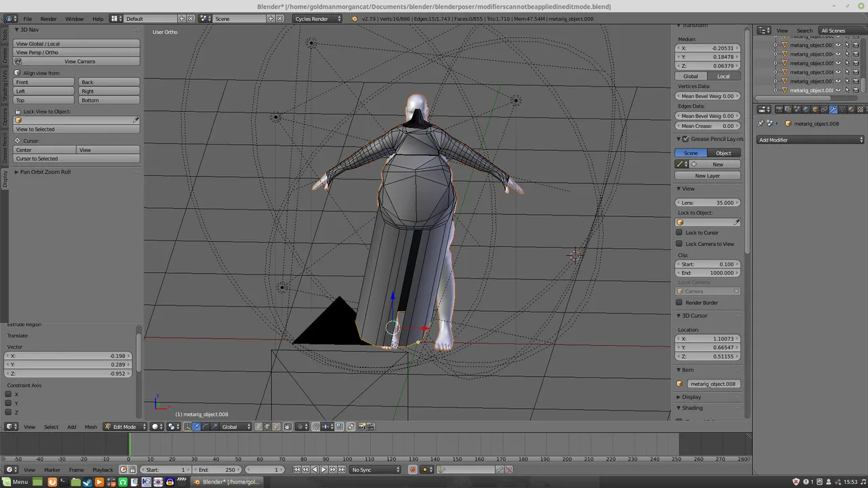
Task: Open the No Sync playback dropdown
Action: [376, 470]
